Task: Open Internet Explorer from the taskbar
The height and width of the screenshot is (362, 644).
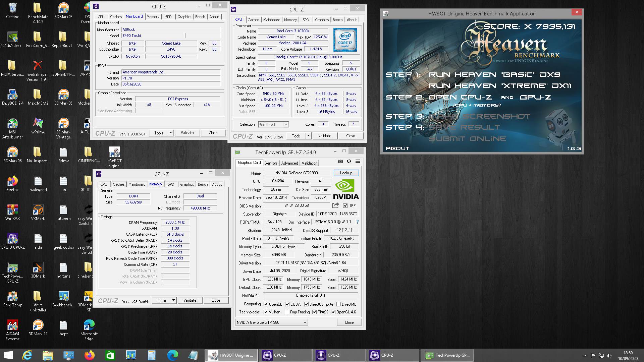Action: [x=27, y=355]
